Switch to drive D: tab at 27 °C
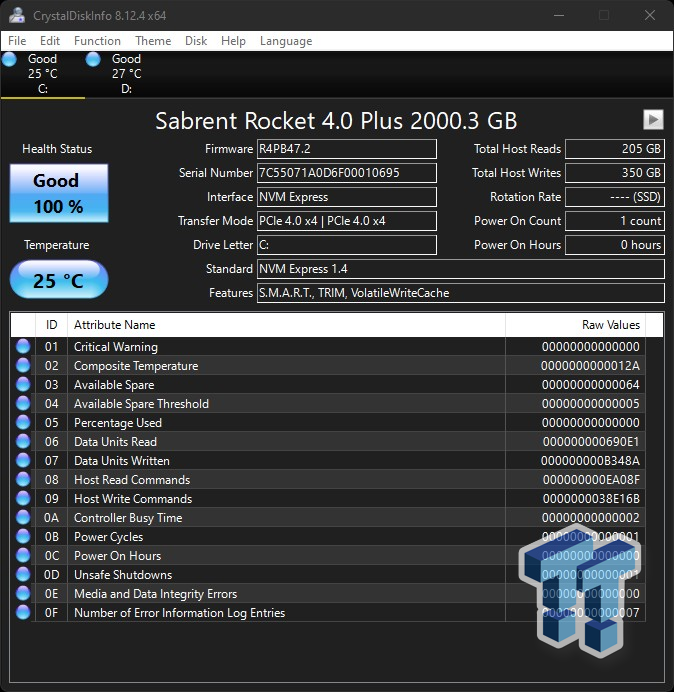674x692 pixels. coord(126,74)
